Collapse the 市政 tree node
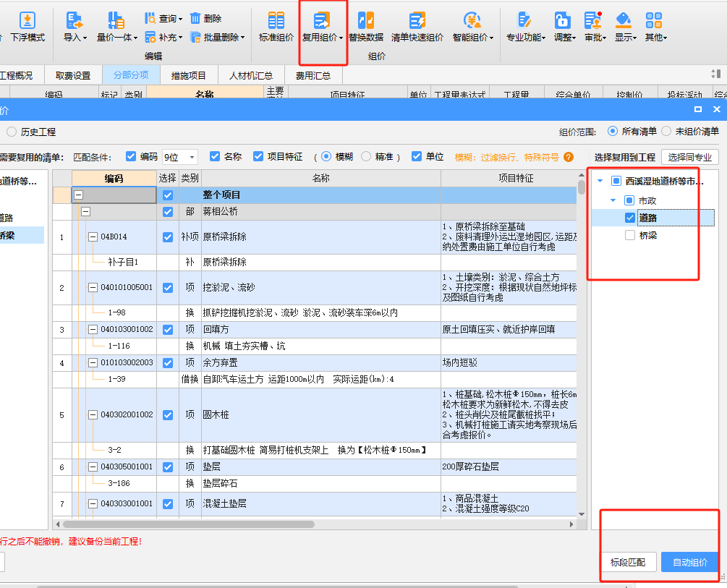727x588 pixels. tap(613, 200)
